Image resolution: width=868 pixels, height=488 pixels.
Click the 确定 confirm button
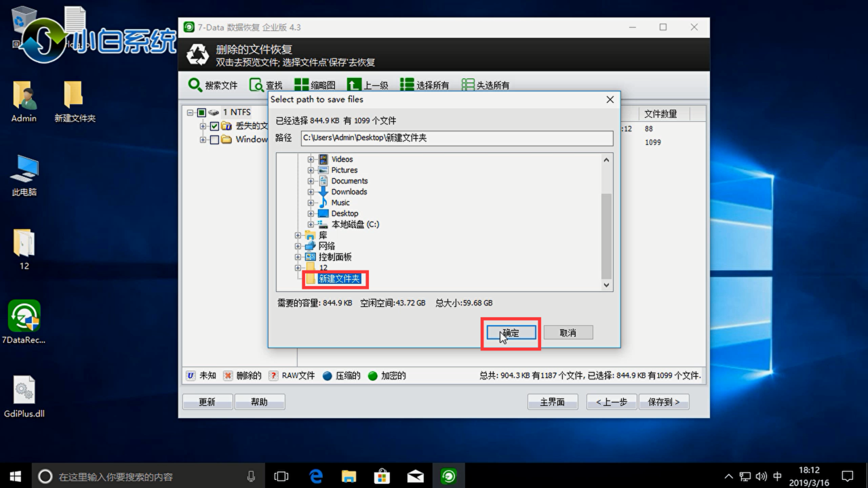[x=511, y=333]
